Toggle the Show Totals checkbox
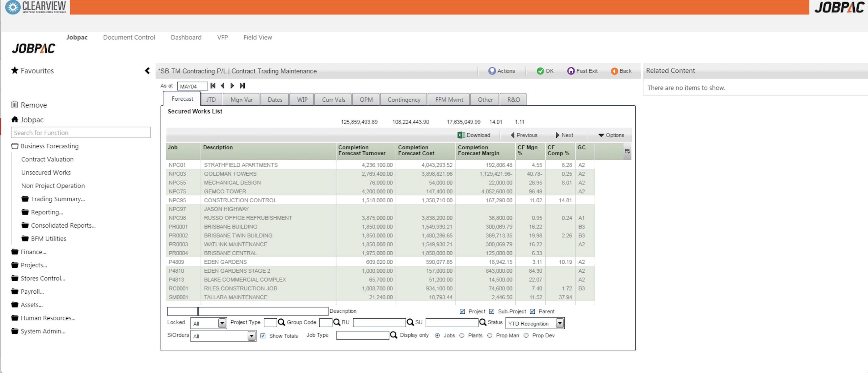Screen dimensions: 868x373 263,336
